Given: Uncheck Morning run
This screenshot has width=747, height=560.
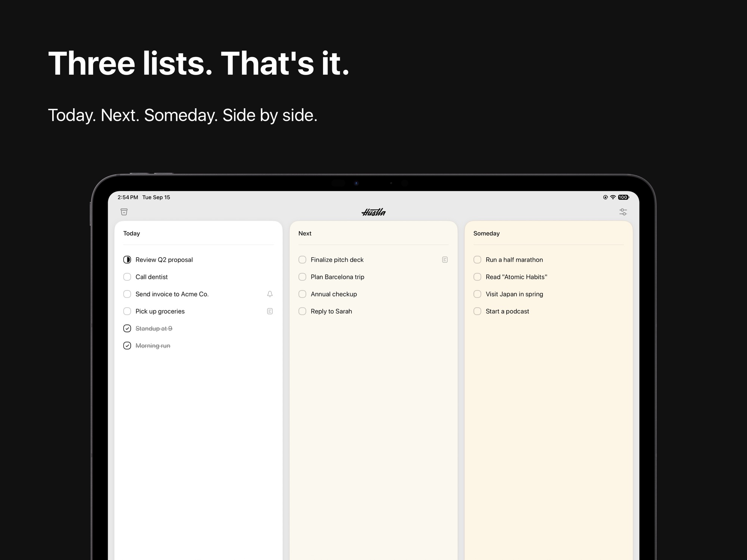Looking at the screenshot, I should pos(127,346).
